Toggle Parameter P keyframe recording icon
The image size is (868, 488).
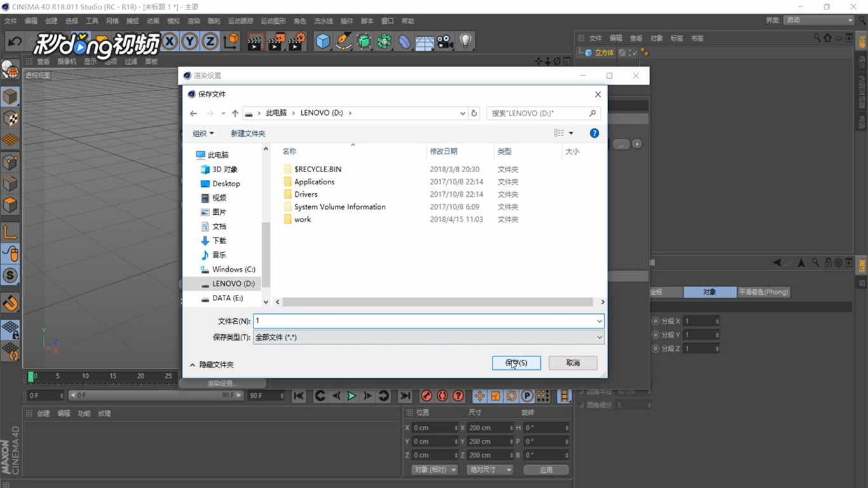tap(527, 396)
